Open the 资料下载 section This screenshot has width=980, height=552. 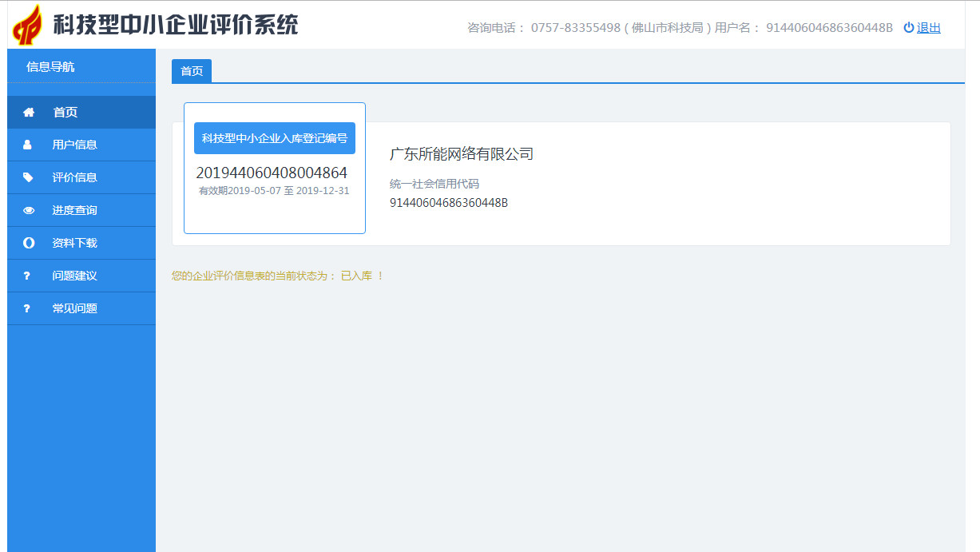[81, 243]
